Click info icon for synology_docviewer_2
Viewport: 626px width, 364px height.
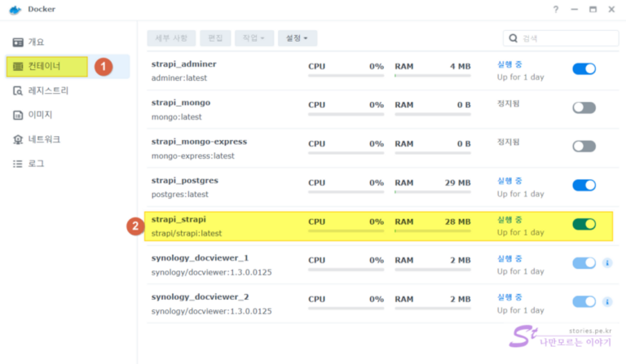607,302
